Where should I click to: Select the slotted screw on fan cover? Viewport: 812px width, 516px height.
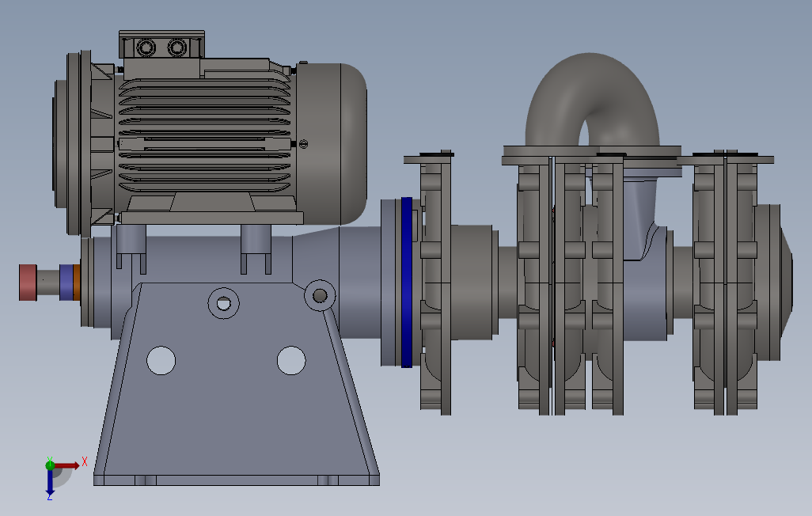[303, 144]
